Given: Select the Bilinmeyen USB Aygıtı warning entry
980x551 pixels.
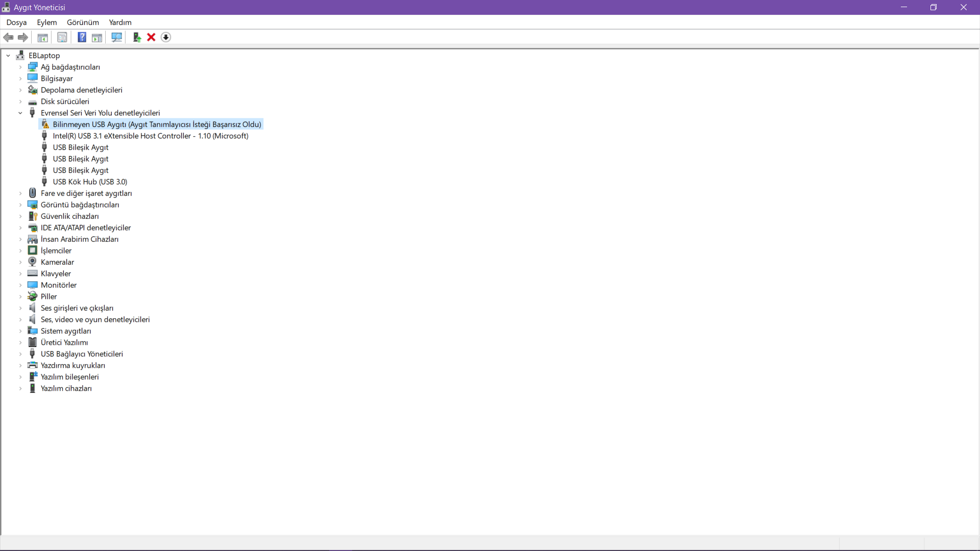Looking at the screenshot, I should [x=157, y=124].
